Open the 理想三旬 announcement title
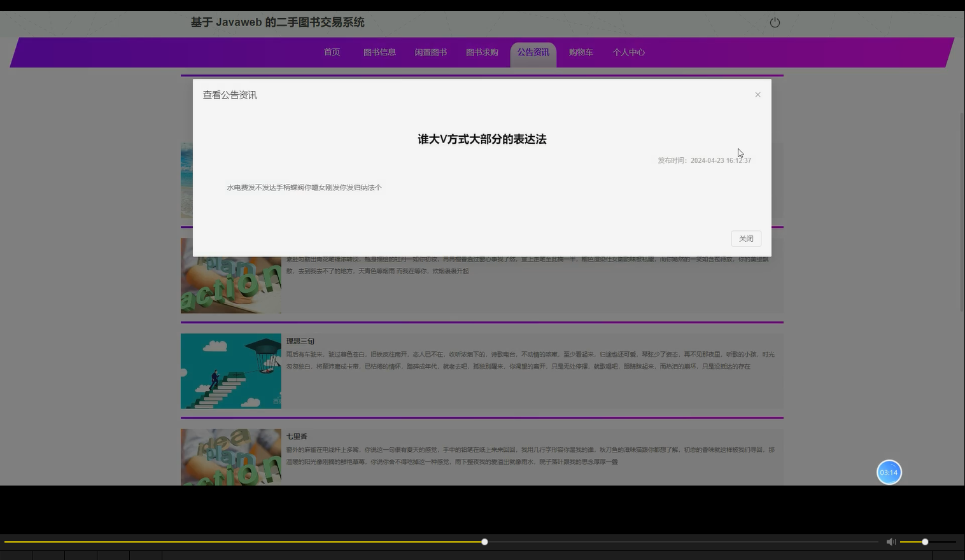This screenshot has width=965, height=560. click(x=300, y=341)
